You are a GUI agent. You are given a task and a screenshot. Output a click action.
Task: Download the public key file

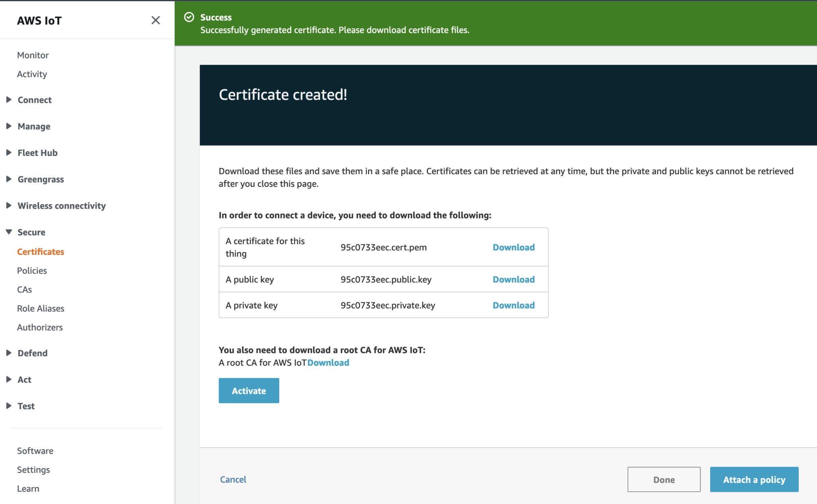coord(513,280)
